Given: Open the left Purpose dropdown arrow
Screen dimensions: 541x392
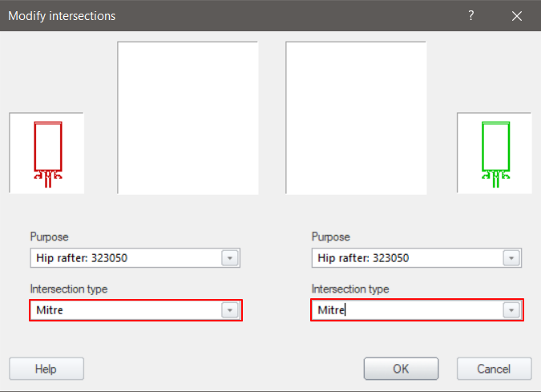Looking at the screenshot, I should (230, 258).
